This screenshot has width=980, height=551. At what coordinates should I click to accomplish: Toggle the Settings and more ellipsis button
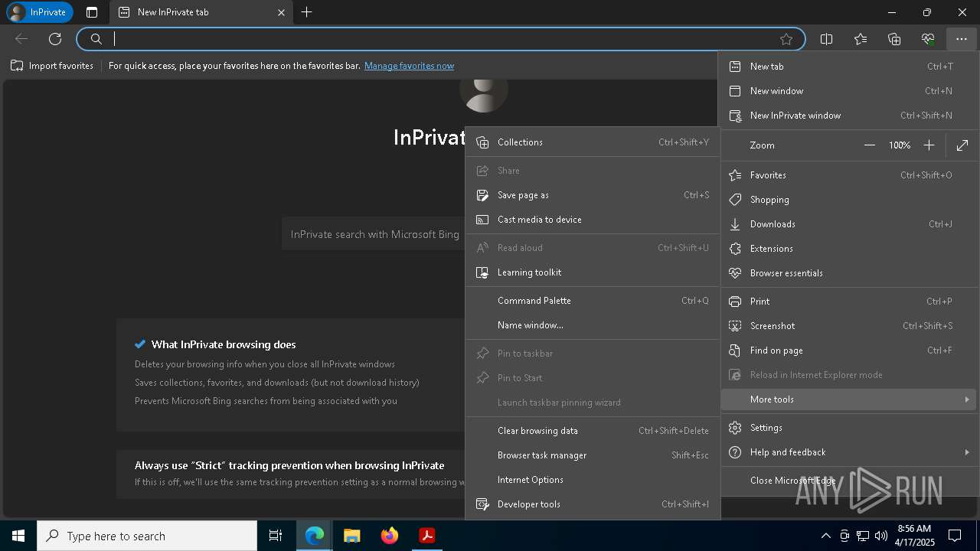[962, 39]
